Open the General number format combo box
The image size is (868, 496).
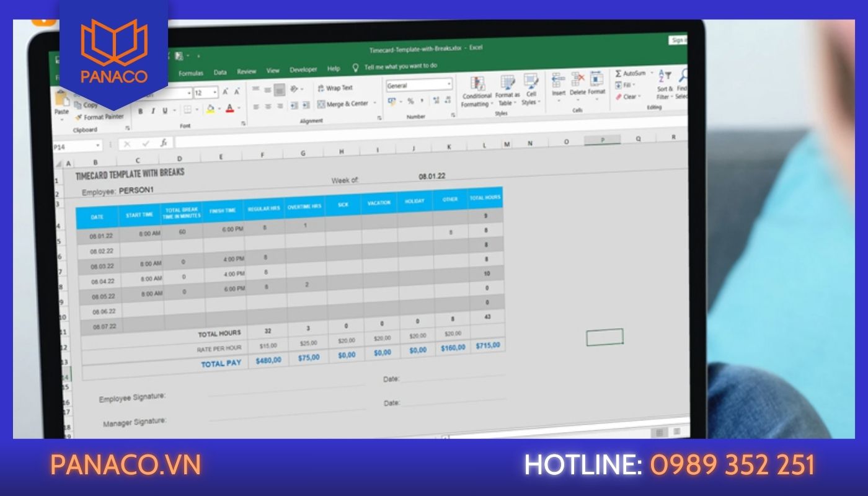click(x=419, y=85)
